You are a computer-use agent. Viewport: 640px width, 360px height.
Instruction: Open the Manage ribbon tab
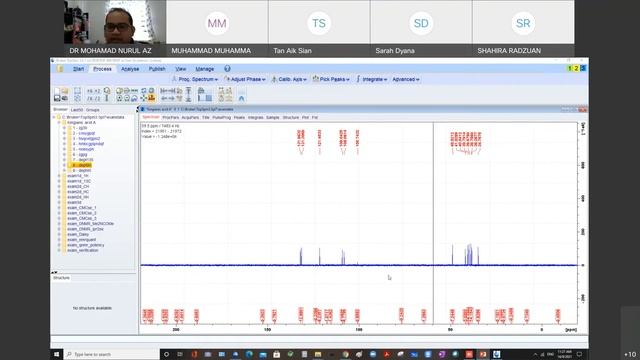click(205, 69)
